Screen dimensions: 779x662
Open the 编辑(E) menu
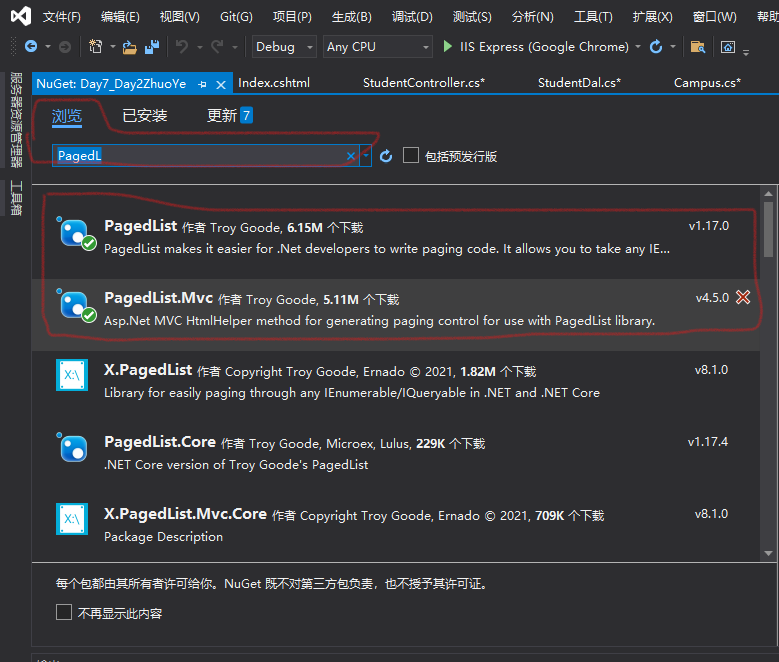120,17
